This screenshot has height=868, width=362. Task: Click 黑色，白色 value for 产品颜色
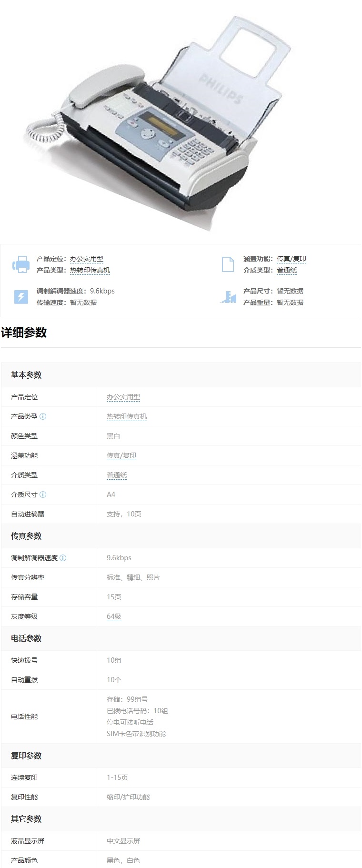tap(123, 860)
